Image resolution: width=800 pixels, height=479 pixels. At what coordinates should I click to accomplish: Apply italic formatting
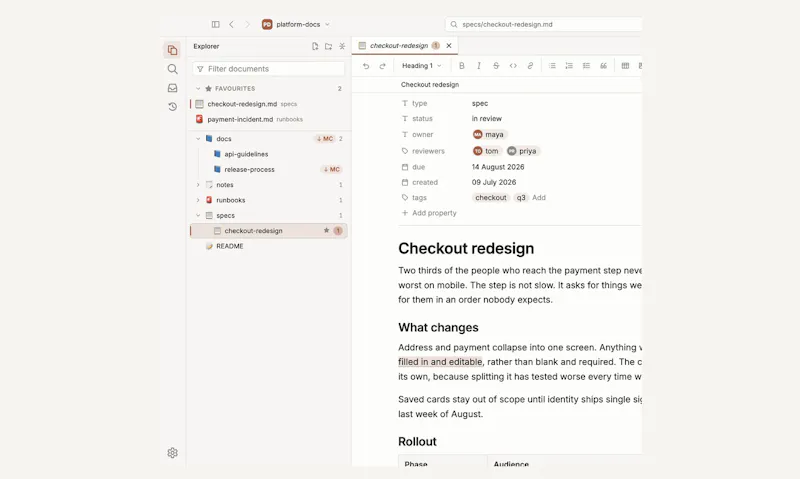tap(479, 66)
